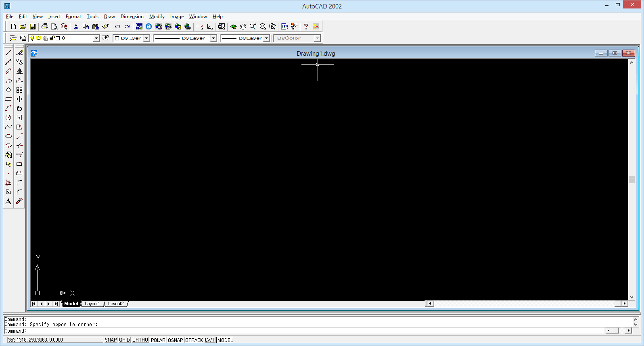Switch to the Layout1 tab
644x346 pixels.
92,304
